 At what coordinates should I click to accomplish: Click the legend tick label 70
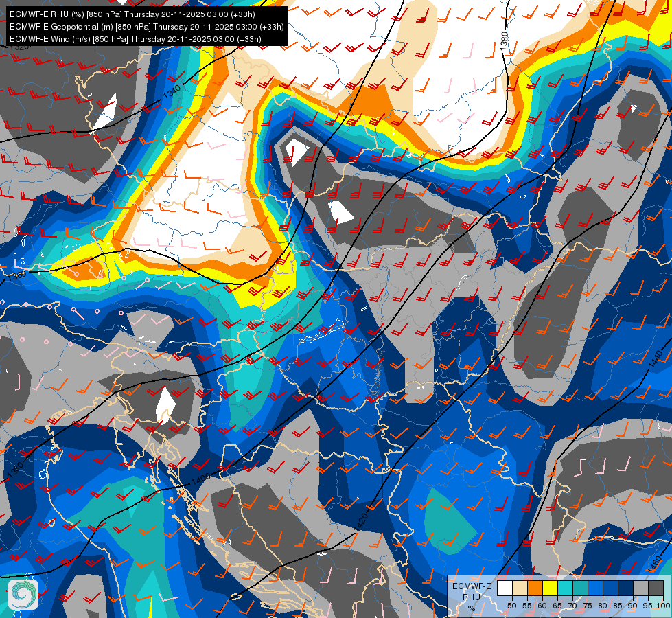[x=572, y=606]
